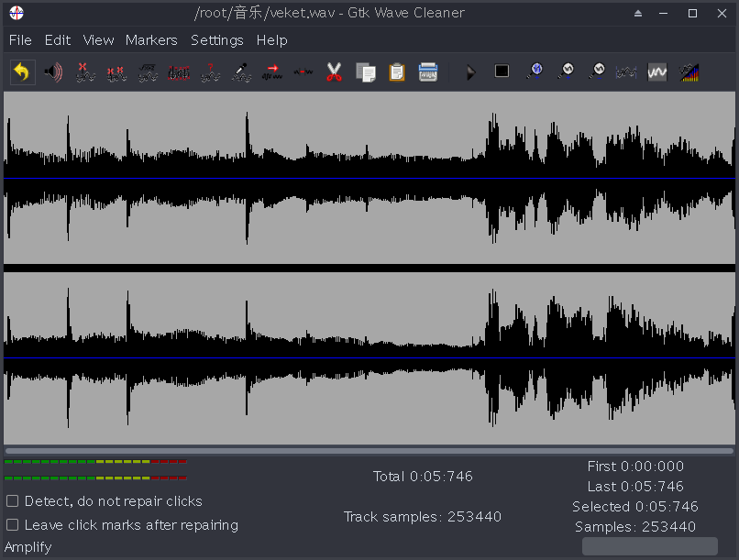The image size is (739, 560).
Task: Enable Leave click marks after repairing
Action: point(13,524)
